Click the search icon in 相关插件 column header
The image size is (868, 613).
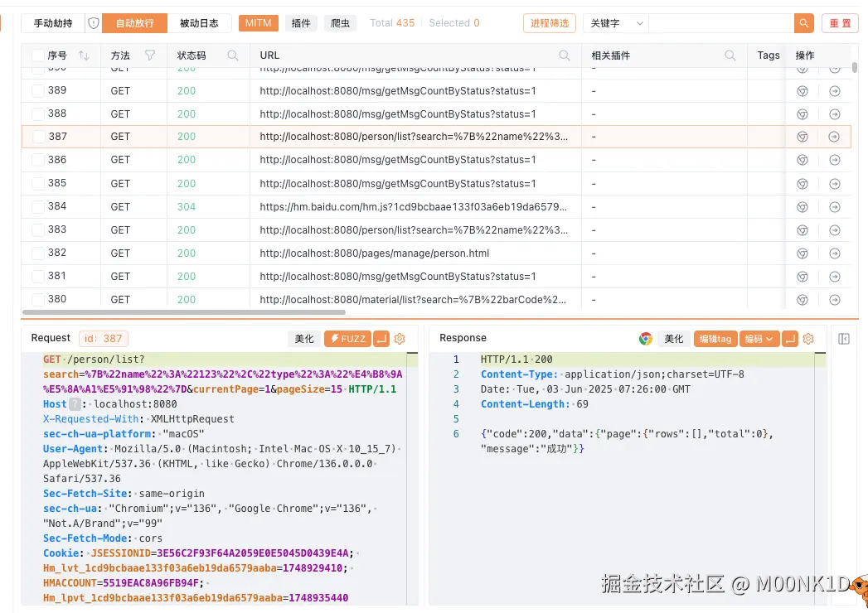click(x=730, y=56)
